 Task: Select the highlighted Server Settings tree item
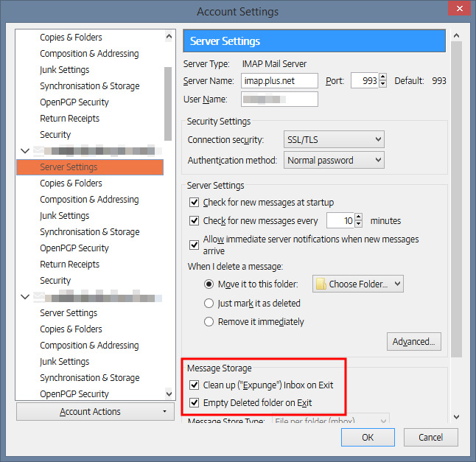90,167
